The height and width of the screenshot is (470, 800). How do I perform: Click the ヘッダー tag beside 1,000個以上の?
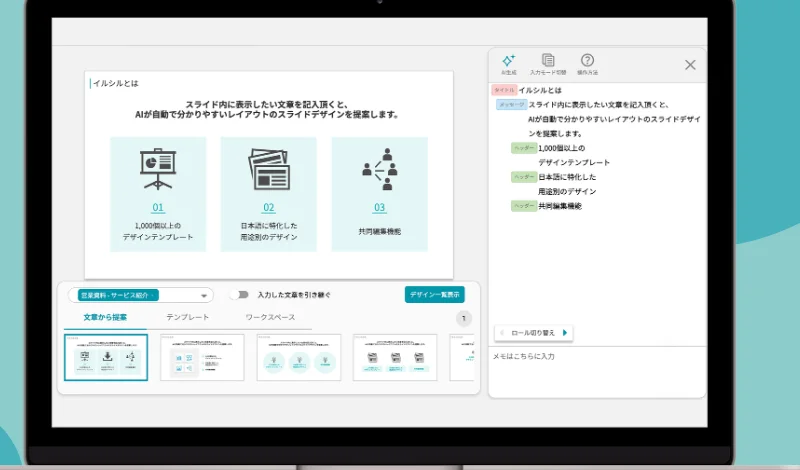click(x=524, y=148)
